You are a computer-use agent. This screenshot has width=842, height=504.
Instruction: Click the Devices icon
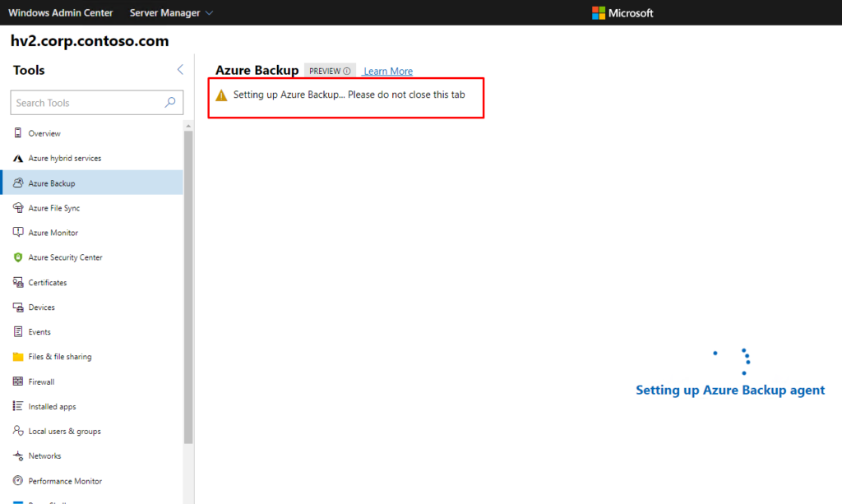pos(18,307)
